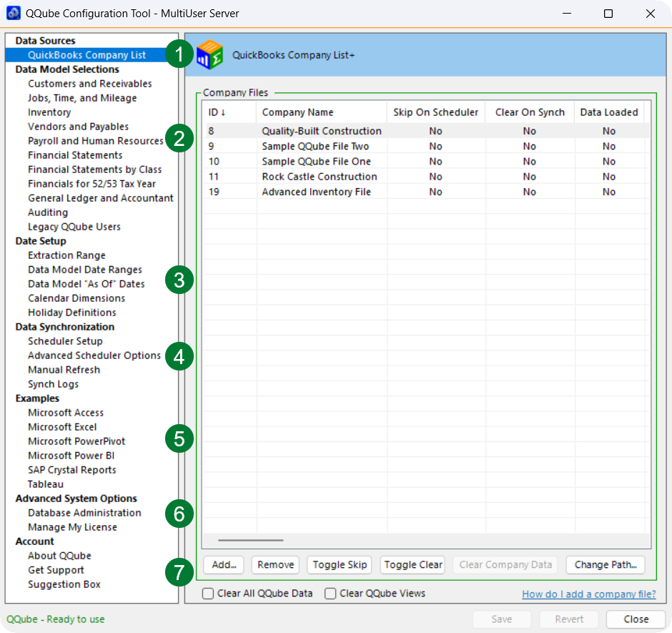Open Extraction Range settings

[66, 255]
